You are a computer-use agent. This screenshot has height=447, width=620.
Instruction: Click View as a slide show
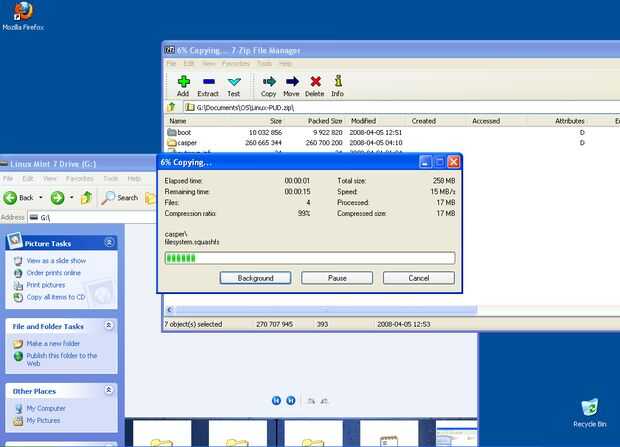(x=56, y=261)
